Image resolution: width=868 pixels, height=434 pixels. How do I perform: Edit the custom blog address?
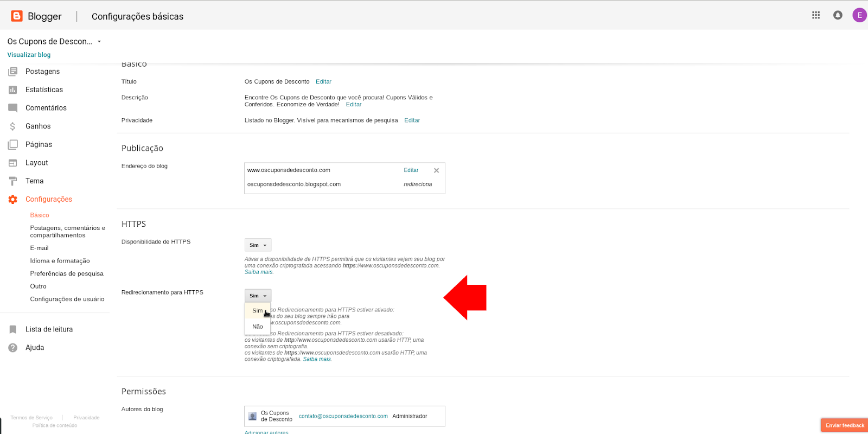point(411,170)
